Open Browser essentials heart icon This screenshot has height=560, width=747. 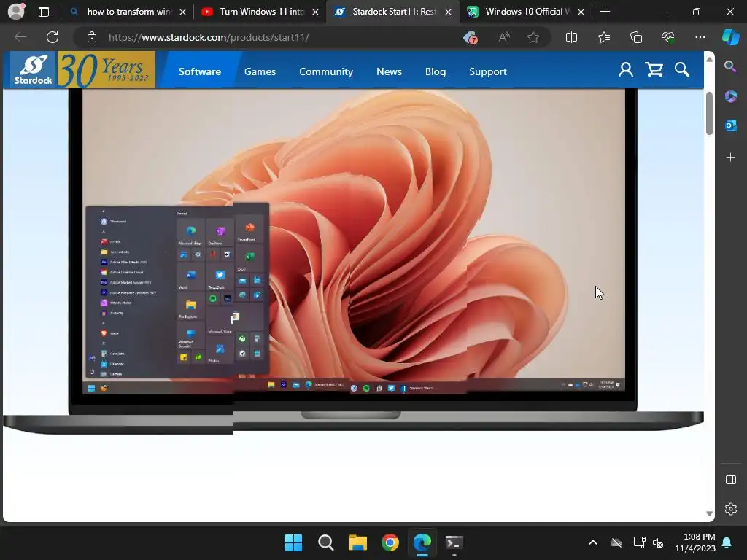668,37
